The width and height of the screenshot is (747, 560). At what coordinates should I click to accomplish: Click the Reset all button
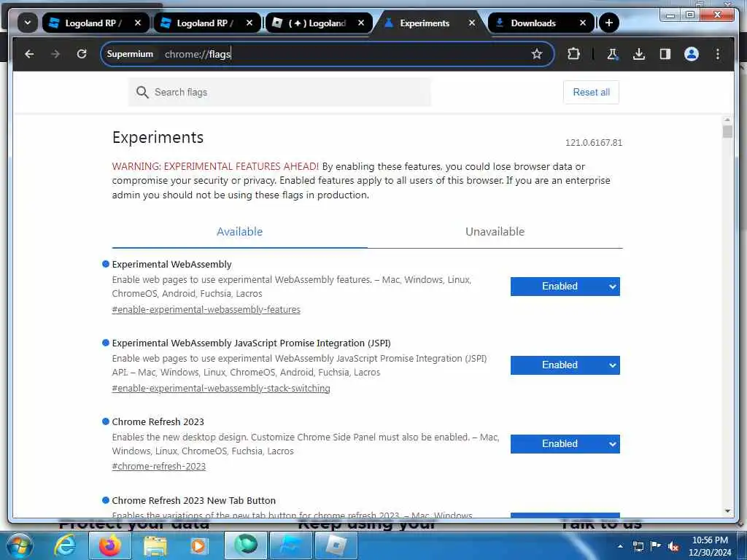coord(591,93)
